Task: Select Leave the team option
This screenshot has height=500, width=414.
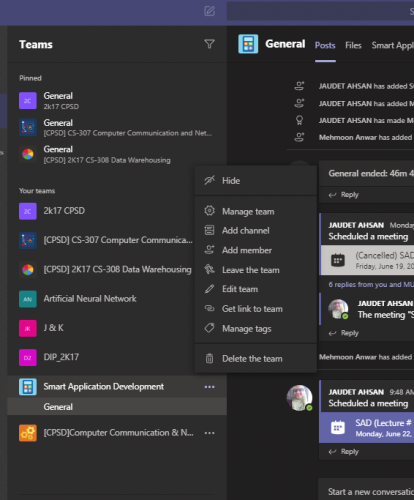Action: 255,270
